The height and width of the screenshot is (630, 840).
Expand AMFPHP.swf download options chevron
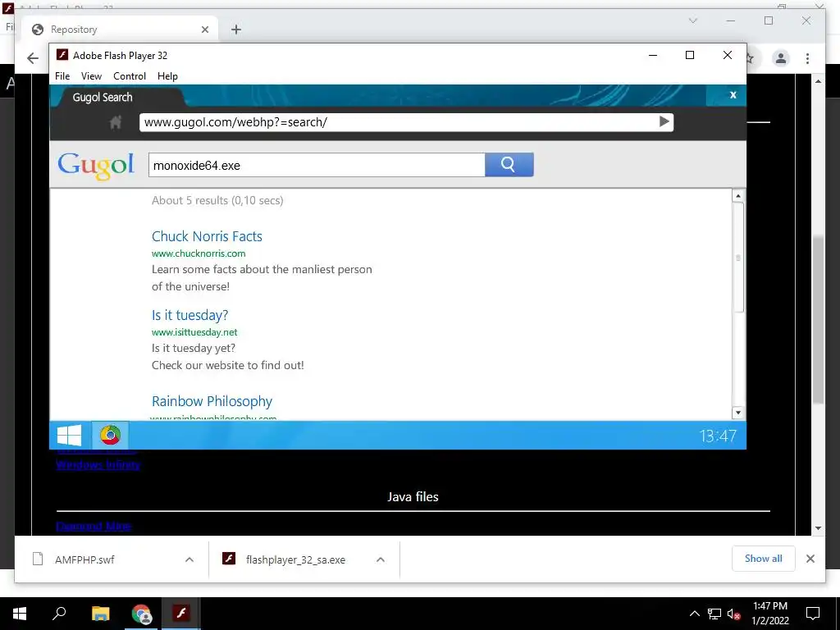pos(189,559)
